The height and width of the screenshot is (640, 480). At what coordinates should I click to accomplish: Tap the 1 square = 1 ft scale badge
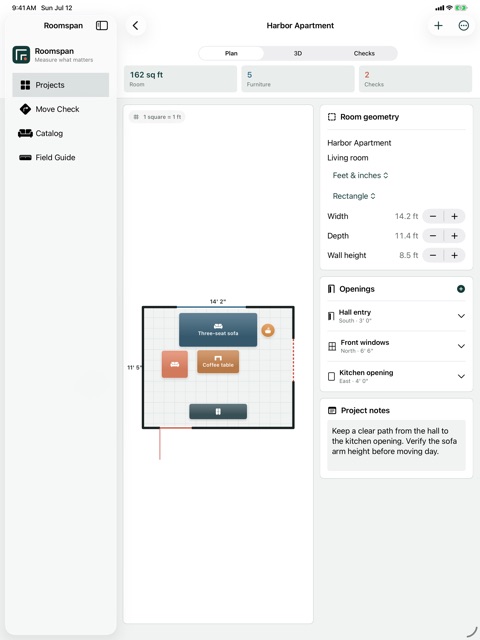coord(157,117)
